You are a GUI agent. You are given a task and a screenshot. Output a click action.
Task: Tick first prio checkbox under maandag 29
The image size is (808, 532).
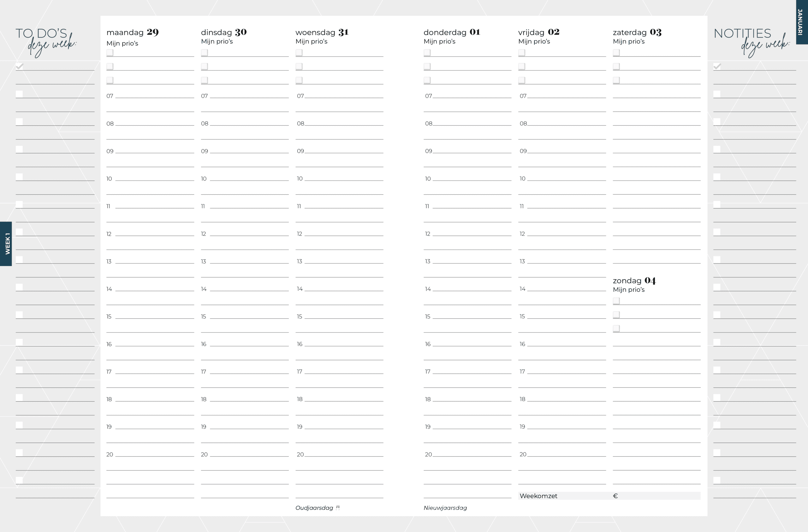pos(110,53)
